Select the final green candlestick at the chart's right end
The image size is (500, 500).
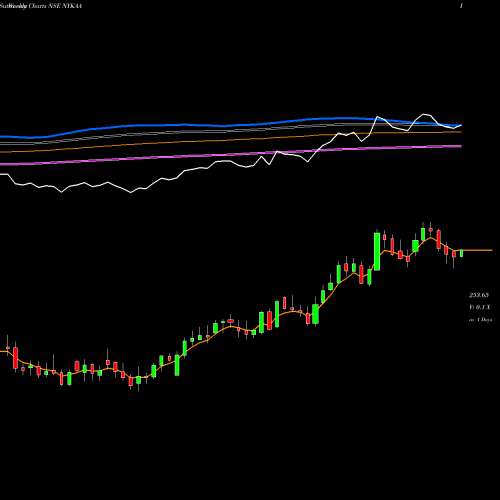point(462,253)
